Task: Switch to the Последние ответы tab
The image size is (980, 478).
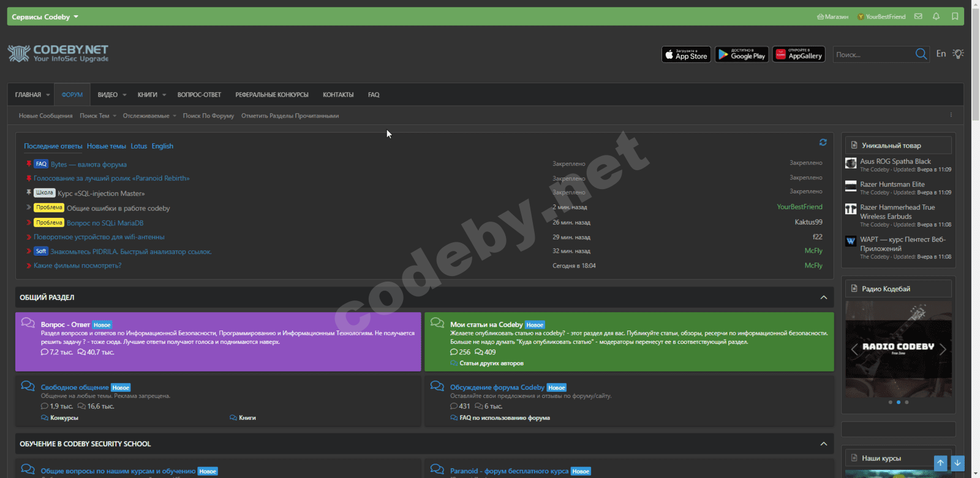Action: [53, 146]
